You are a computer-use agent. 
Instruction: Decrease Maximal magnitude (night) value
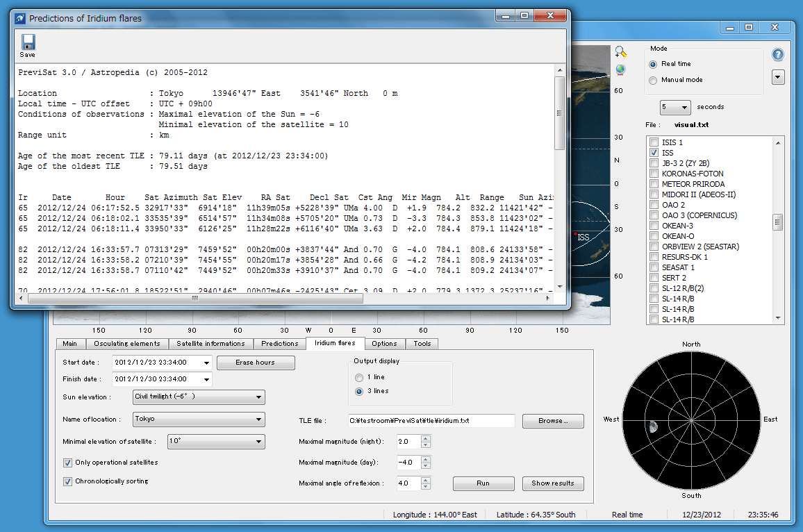[426, 445]
